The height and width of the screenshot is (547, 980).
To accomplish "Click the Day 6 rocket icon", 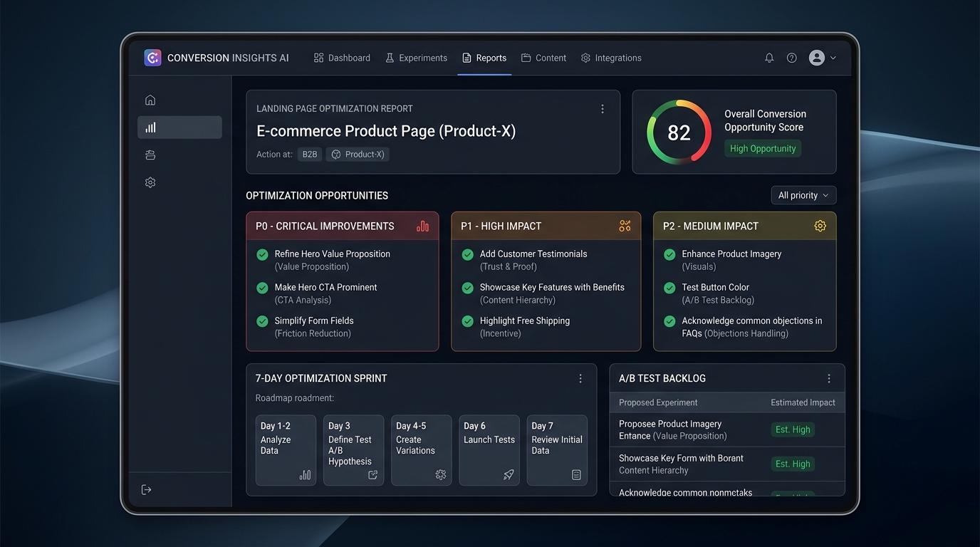I will (509, 475).
